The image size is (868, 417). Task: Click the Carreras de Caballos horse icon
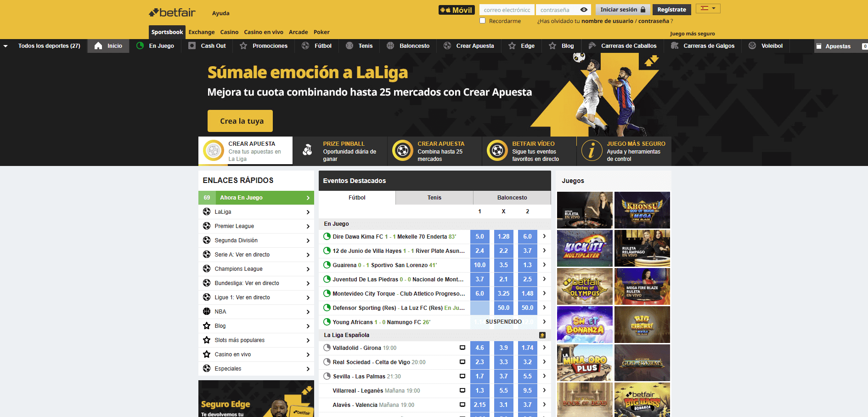pyautogui.click(x=592, y=46)
